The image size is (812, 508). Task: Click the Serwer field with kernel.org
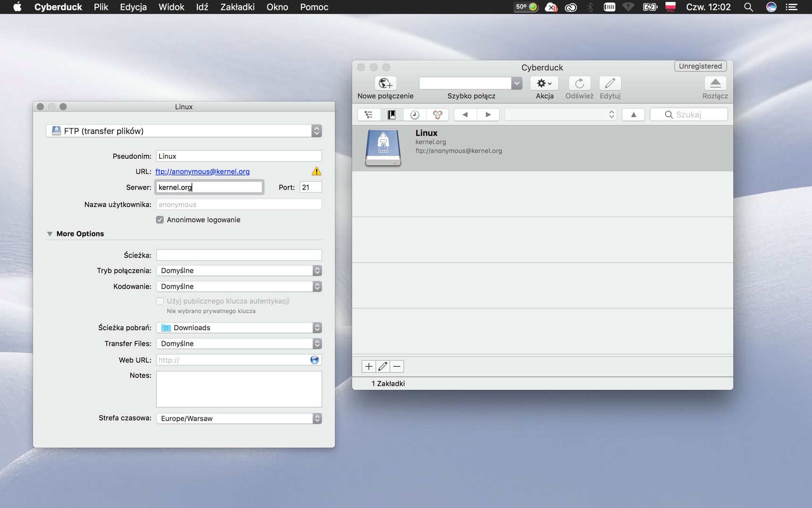point(209,187)
